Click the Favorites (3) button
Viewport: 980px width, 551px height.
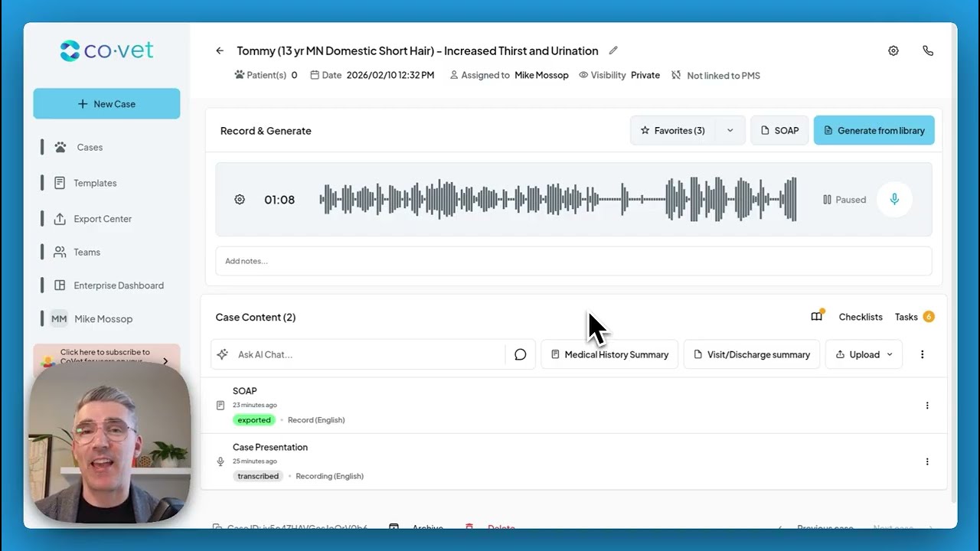[673, 131]
